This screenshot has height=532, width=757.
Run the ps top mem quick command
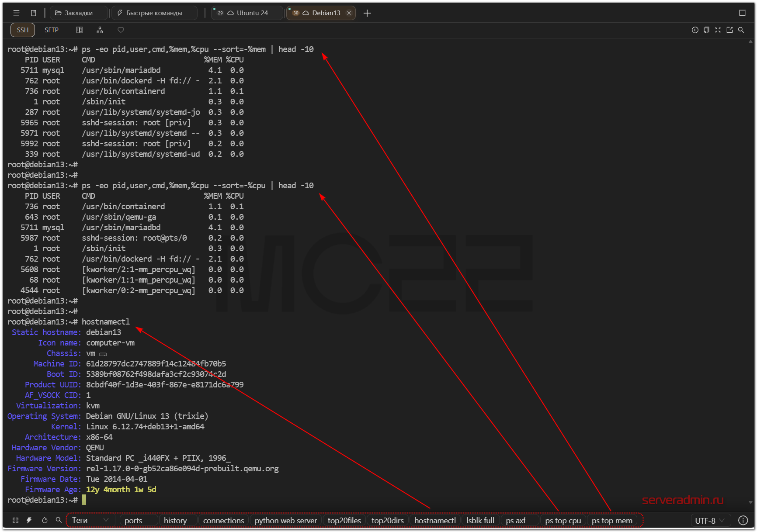(612, 520)
